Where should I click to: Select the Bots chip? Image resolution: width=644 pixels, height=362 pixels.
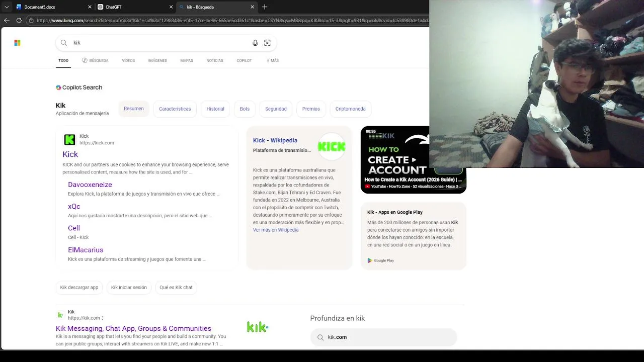pyautogui.click(x=245, y=109)
